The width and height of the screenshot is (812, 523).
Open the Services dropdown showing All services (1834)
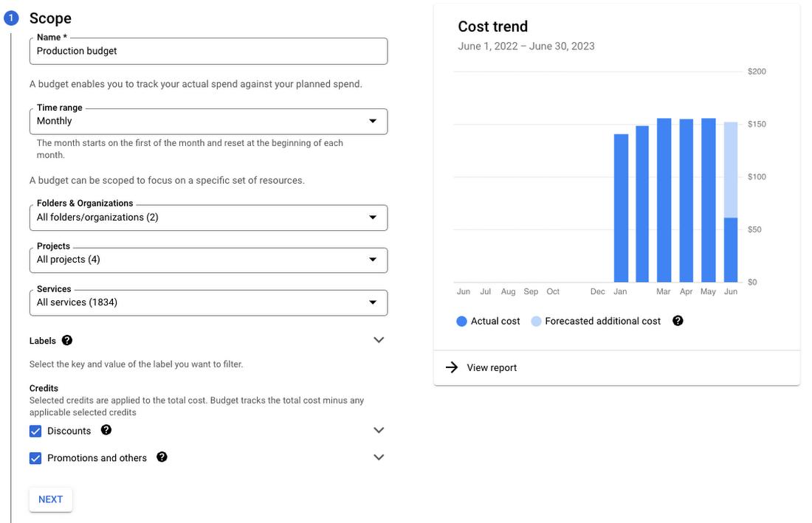click(208, 302)
